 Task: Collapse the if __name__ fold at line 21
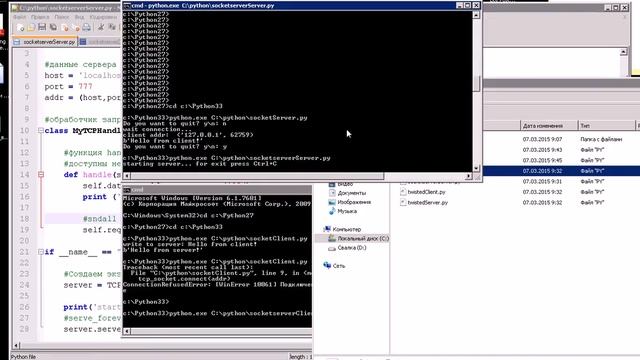(41, 252)
